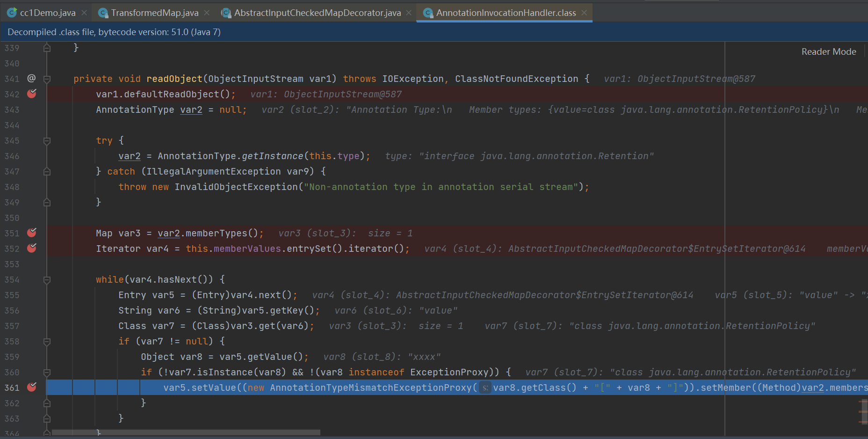Click the underlined var2 on line 343
868x439 pixels.
pos(191,110)
